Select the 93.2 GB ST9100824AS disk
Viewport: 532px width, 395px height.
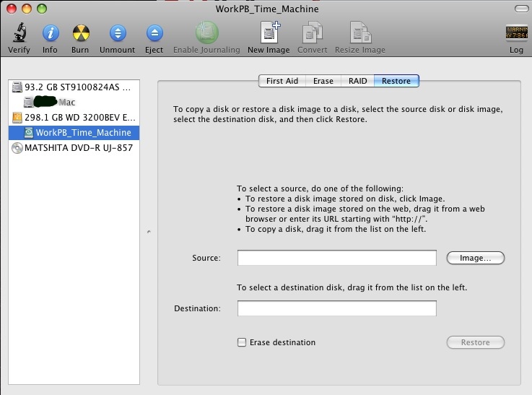74,87
